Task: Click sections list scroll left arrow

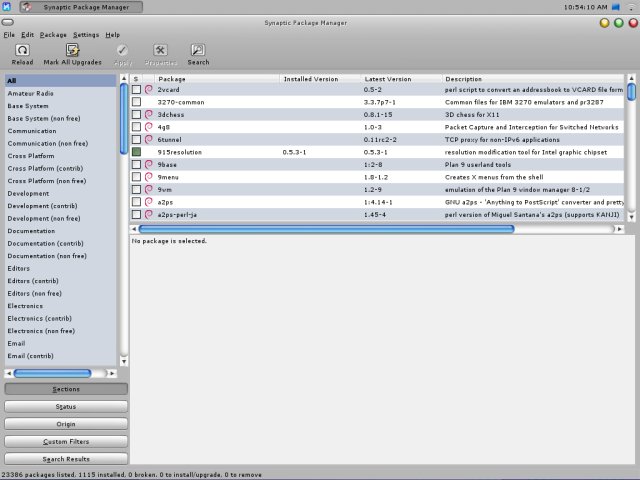Action: [9, 373]
